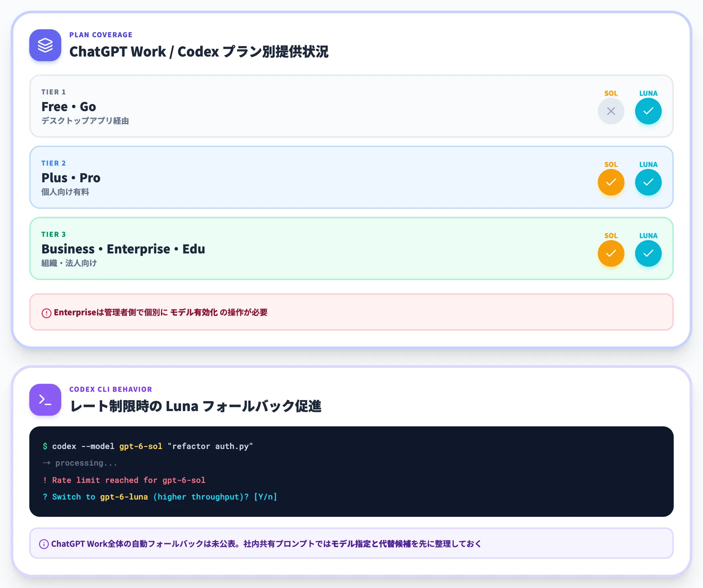Click LUNA column label in Plus • Pro row

pyautogui.click(x=648, y=165)
